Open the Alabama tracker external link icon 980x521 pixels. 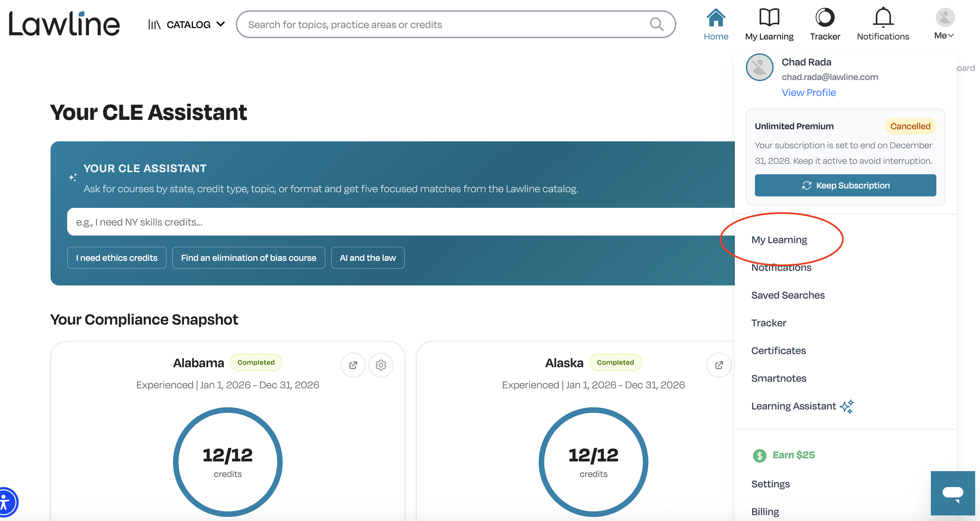tap(353, 365)
